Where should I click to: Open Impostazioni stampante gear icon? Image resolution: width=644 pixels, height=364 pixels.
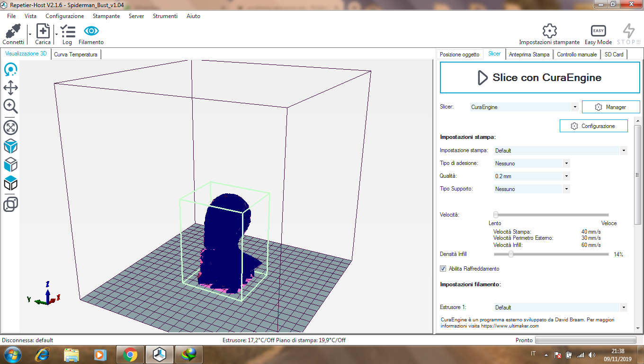click(x=549, y=31)
